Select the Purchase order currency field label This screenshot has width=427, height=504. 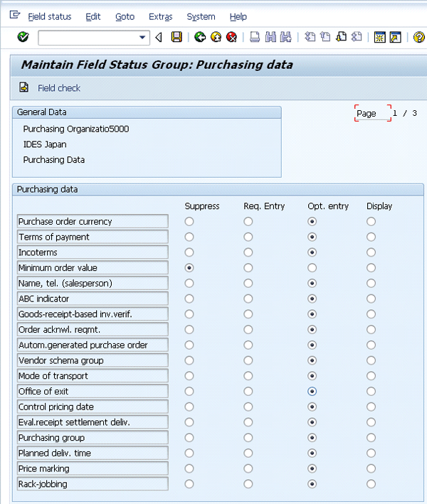93,222
